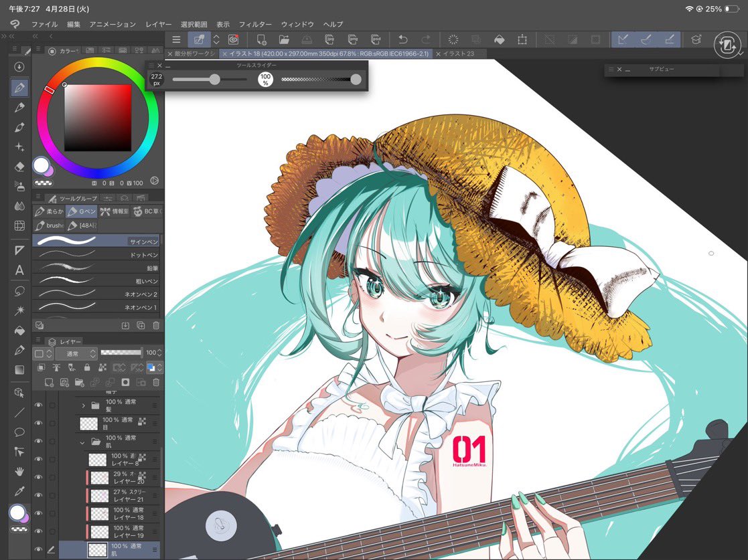This screenshot has width=748, height=560.
Task: Select the Eraser tool
Action: pos(19,167)
